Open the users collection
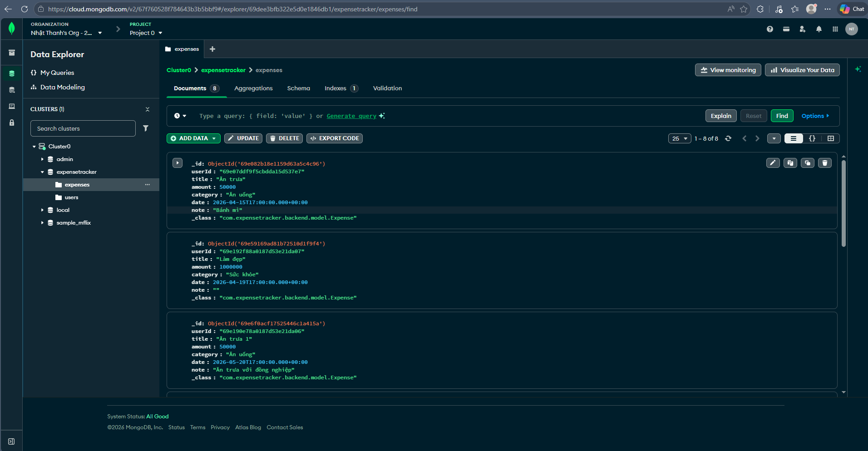The height and width of the screenshot is (451, 868). pyautogui.click(x=71, y=197)
